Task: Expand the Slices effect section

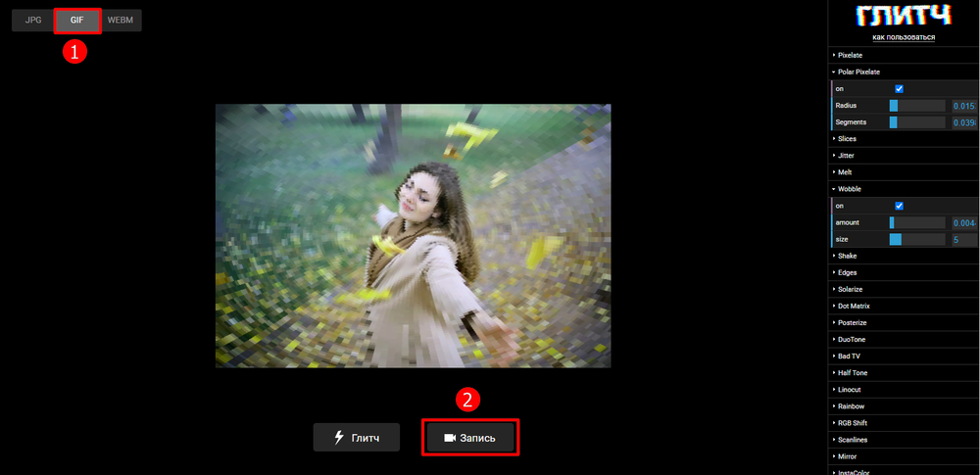Action: [904, 139]
